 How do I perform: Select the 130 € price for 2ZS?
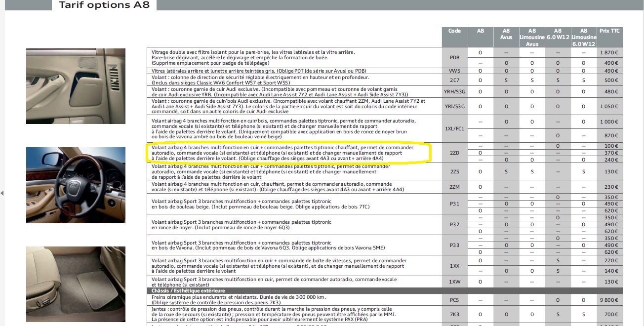[611, 171]
